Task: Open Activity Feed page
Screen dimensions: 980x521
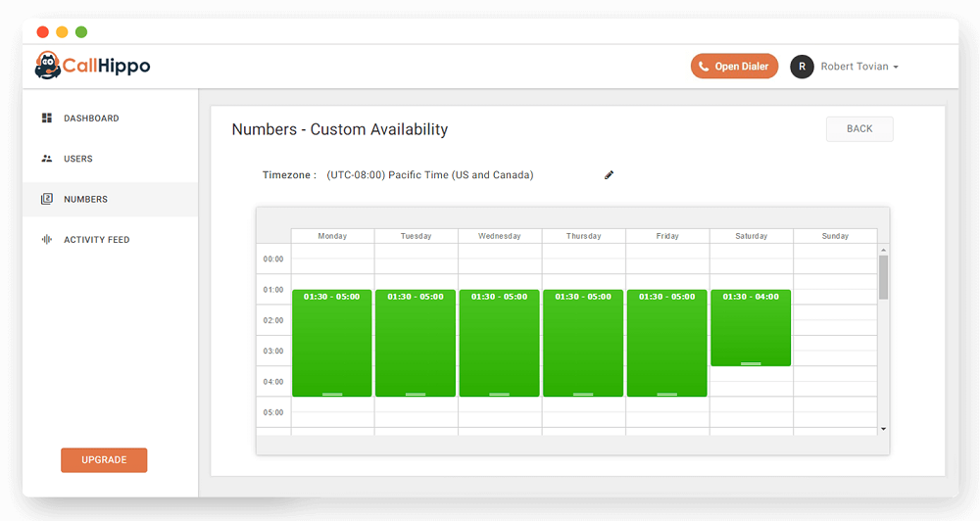Action: [x=110, y=239]
